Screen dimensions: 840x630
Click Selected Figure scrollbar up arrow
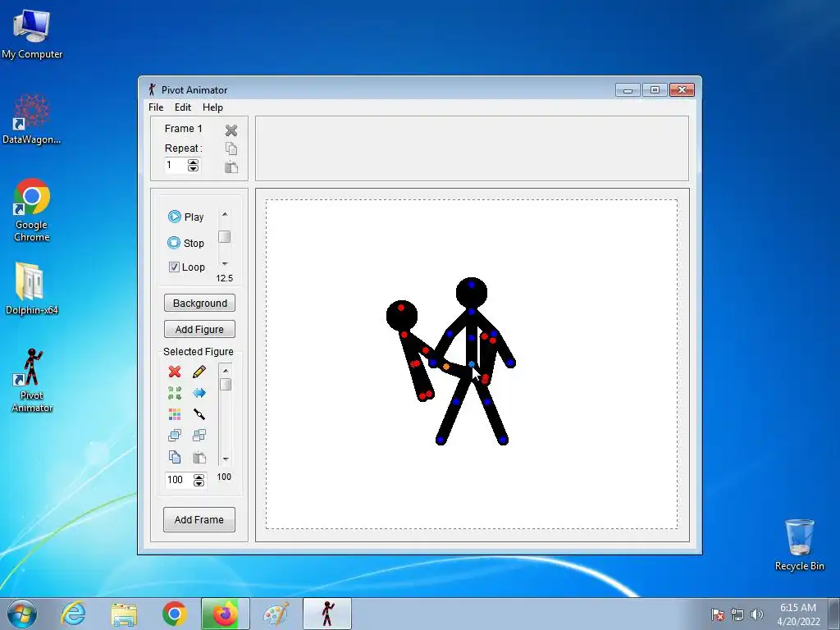(x=226, y=371)
